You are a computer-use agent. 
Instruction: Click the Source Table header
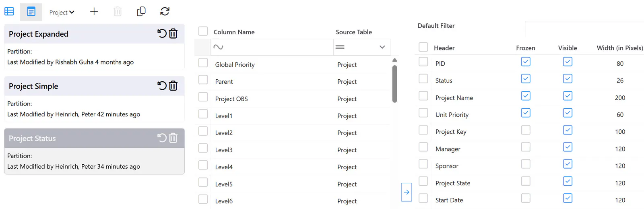click(x=354, y=32)
